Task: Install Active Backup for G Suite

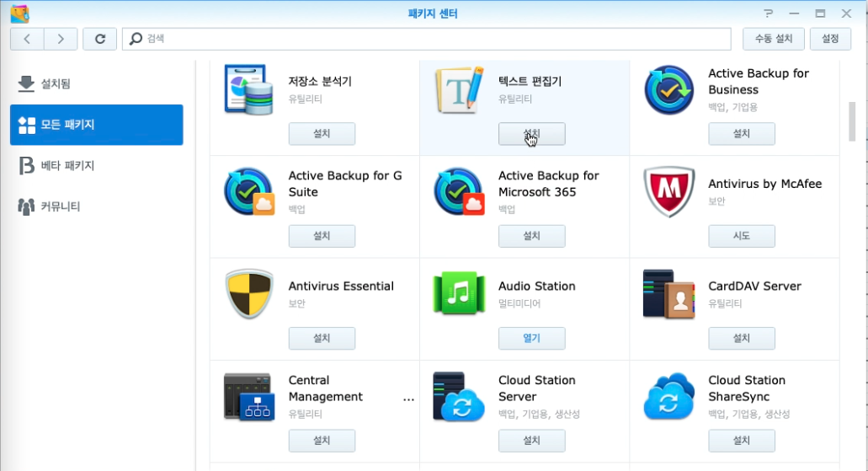Action: [x=322, y=236]
